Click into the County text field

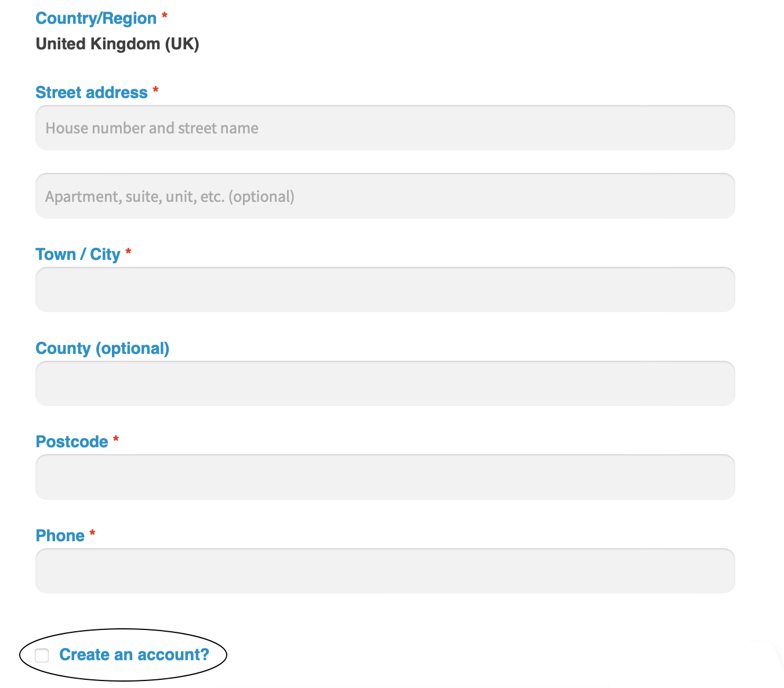385,383
